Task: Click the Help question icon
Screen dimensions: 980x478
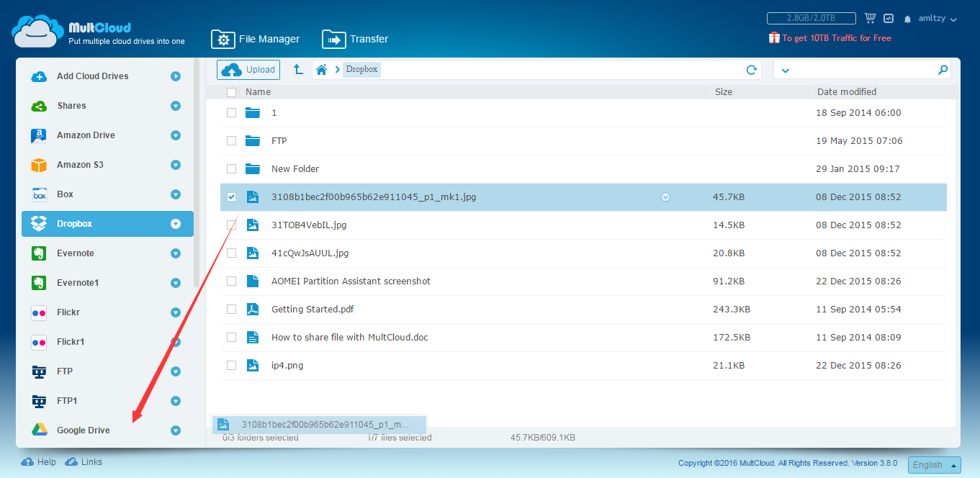Action: click(x=27, y=462)
